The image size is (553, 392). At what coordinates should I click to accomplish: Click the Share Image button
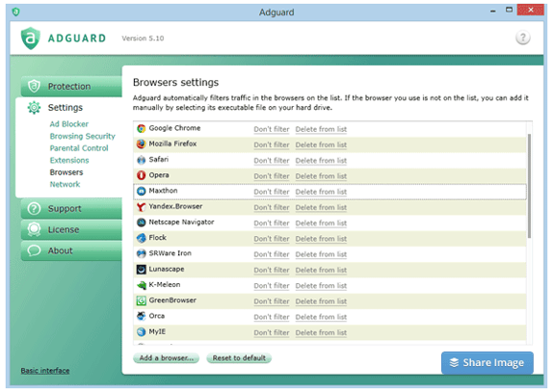point(487,363)
